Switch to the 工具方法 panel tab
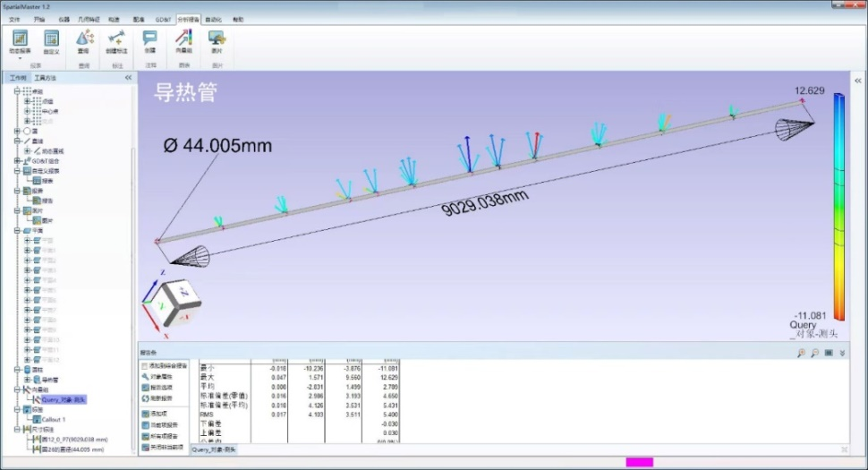 (45, 78)
